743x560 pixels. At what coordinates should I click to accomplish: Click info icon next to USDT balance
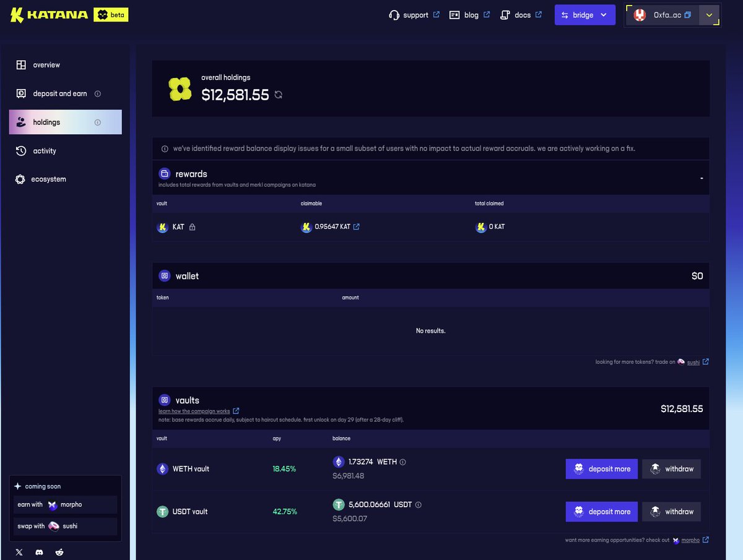point(418,505)
